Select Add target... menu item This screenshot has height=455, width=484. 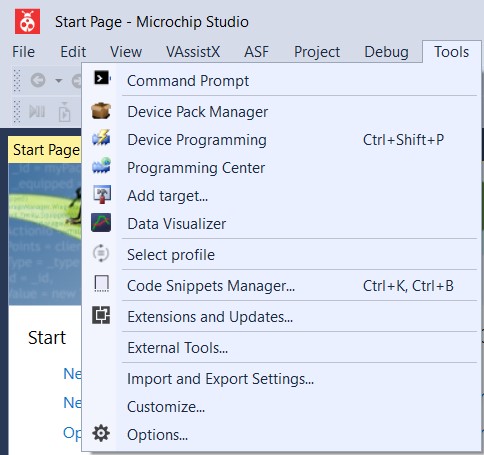coord(280,196)
